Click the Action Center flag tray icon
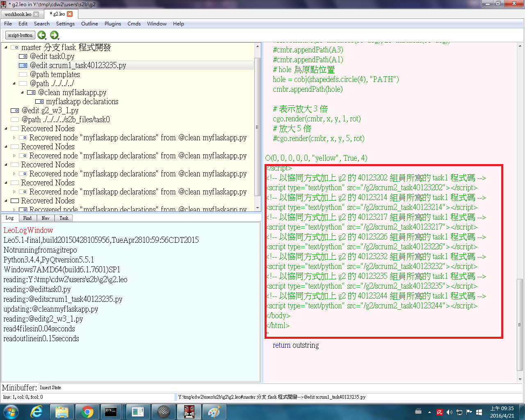The image size is (525, 420). pyautogui.click(x=469, y=412)
